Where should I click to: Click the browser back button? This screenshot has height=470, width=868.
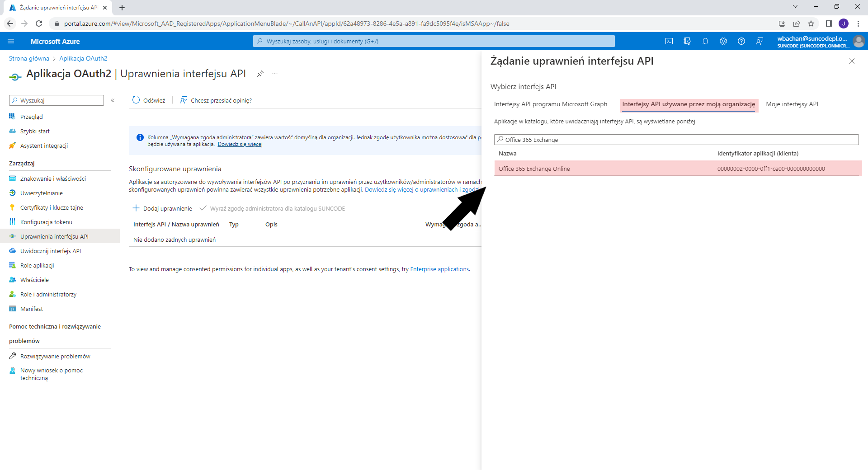(x=10, y=23)
